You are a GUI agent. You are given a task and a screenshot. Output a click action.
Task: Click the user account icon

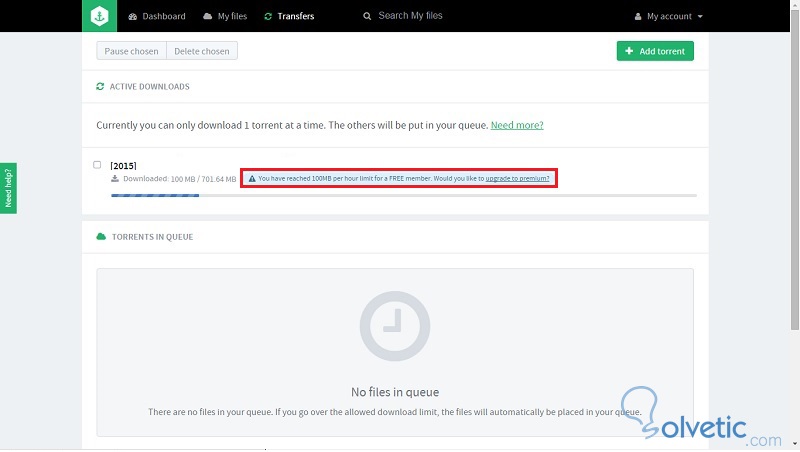click(x=638, y=16)
